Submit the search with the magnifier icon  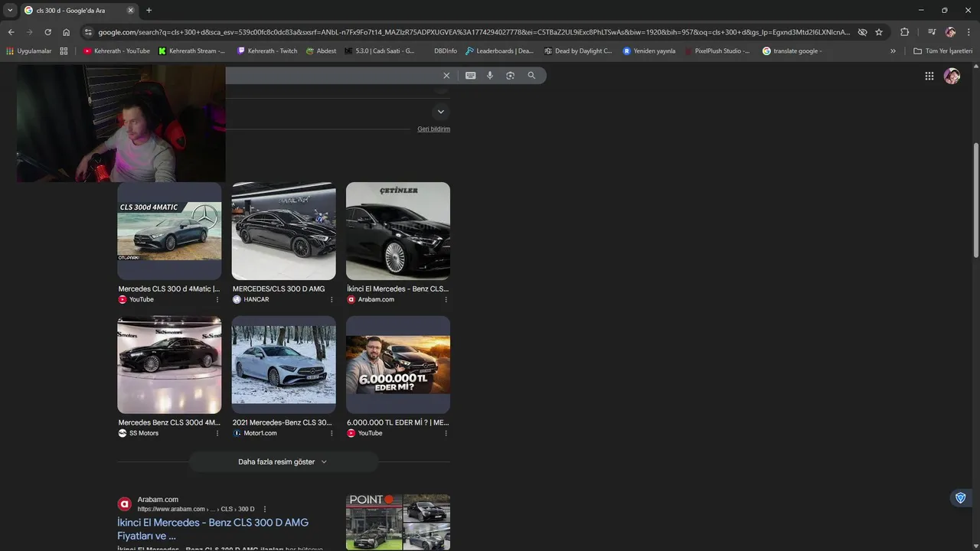(x=531, y=75)
